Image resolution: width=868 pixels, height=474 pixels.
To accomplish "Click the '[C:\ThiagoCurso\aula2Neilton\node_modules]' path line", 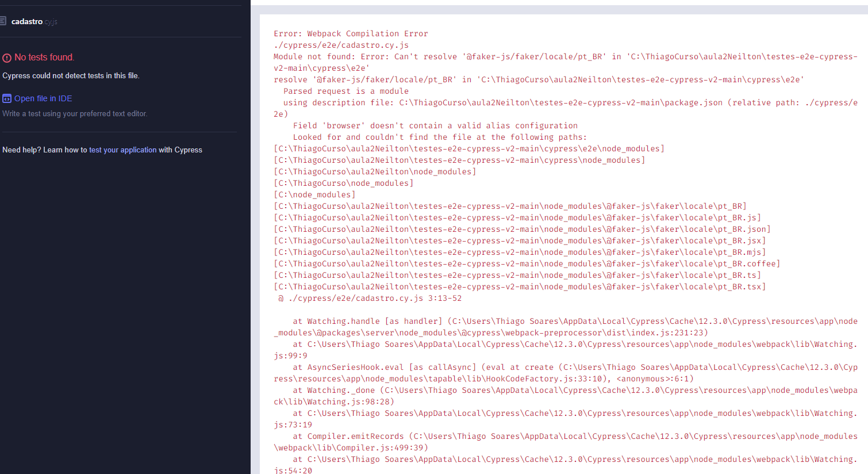I will click(375, 171).
